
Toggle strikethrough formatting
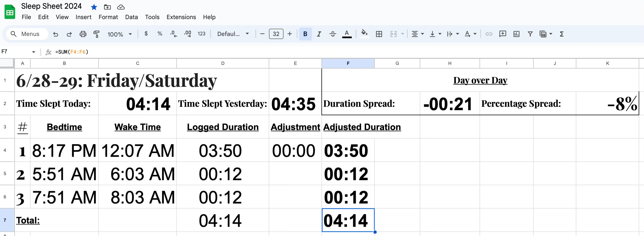(x=333, y=34)
